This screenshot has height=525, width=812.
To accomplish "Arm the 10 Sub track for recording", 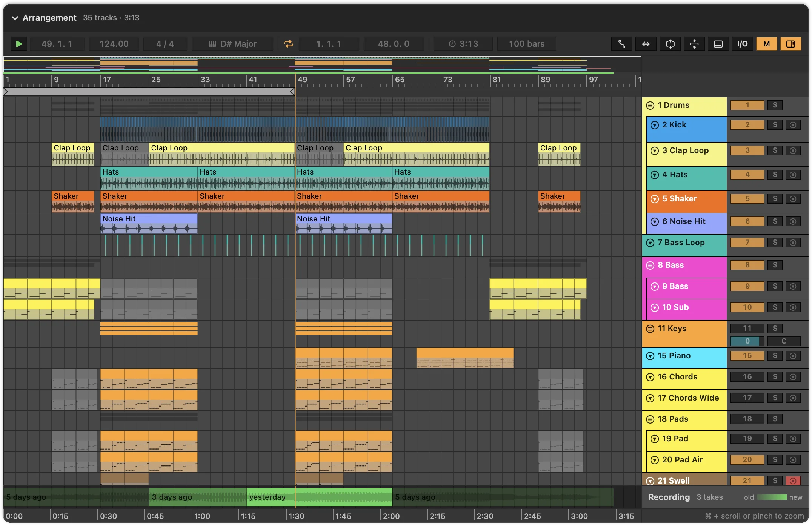I will [793, 307].
